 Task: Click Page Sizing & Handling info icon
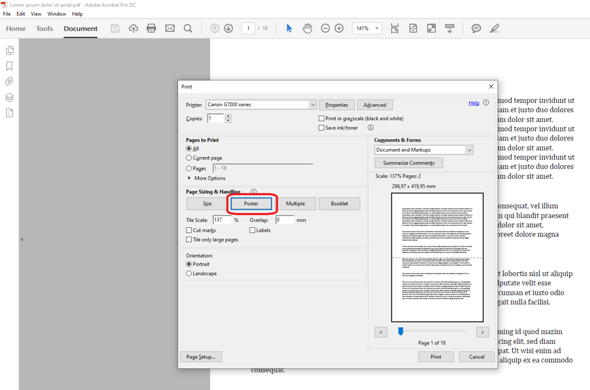[254, 191]
